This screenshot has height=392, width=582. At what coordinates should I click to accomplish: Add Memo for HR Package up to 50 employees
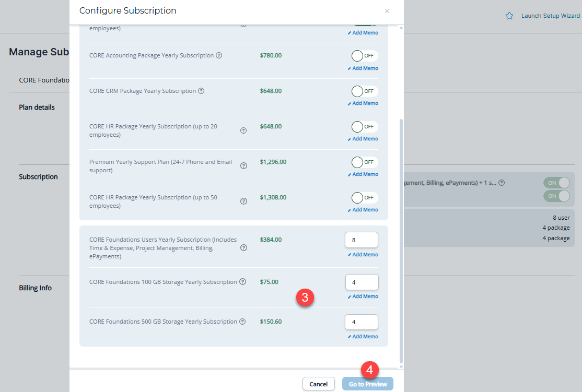pos(363,209)
